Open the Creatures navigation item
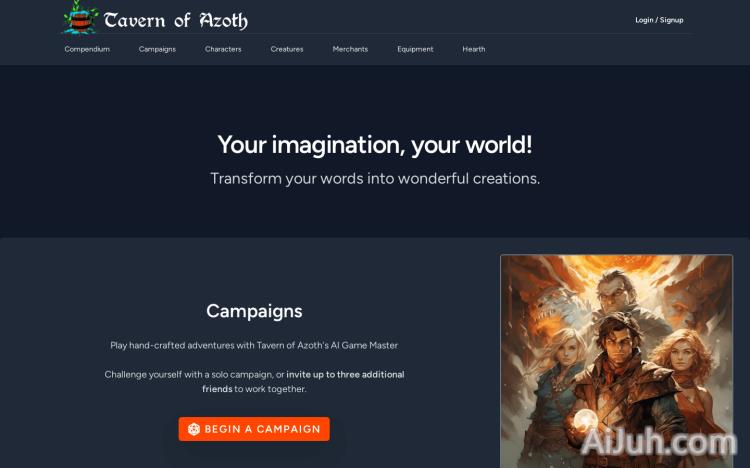The width and height of the screenshot is (750, 468). click(x=287, y=49)
